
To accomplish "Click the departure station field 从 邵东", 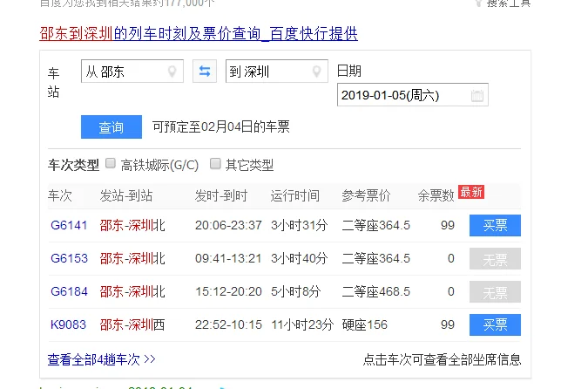I will pyautogui.click(x=132, y=71).
